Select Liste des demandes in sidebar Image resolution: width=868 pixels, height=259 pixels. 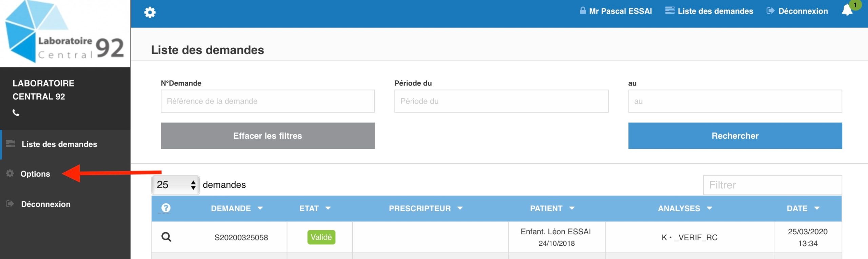click(59, 144)
